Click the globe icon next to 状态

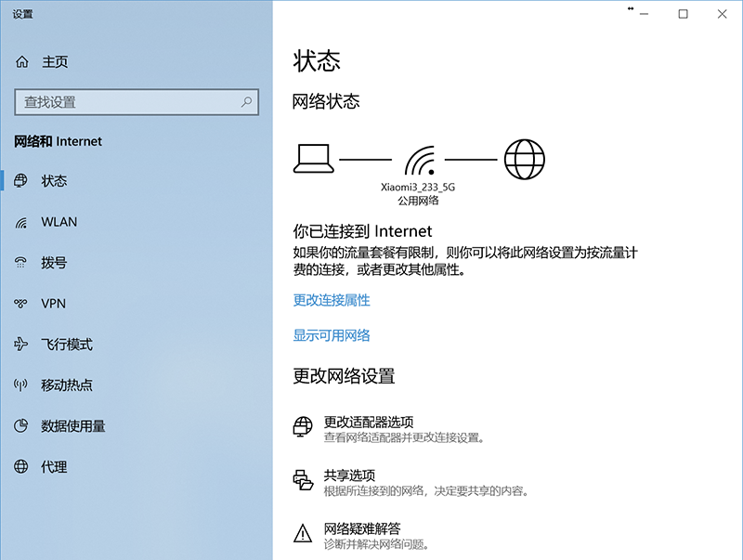(20, 180)
